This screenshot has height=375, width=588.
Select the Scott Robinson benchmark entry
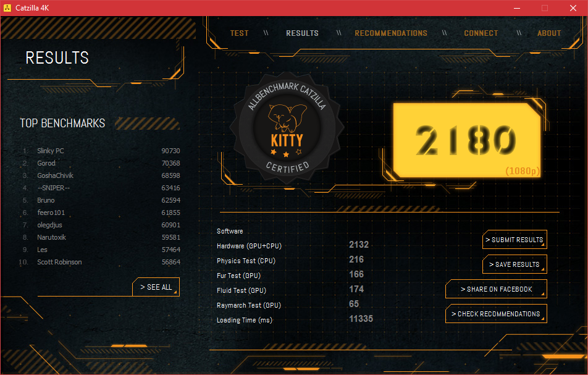[100, 262]
